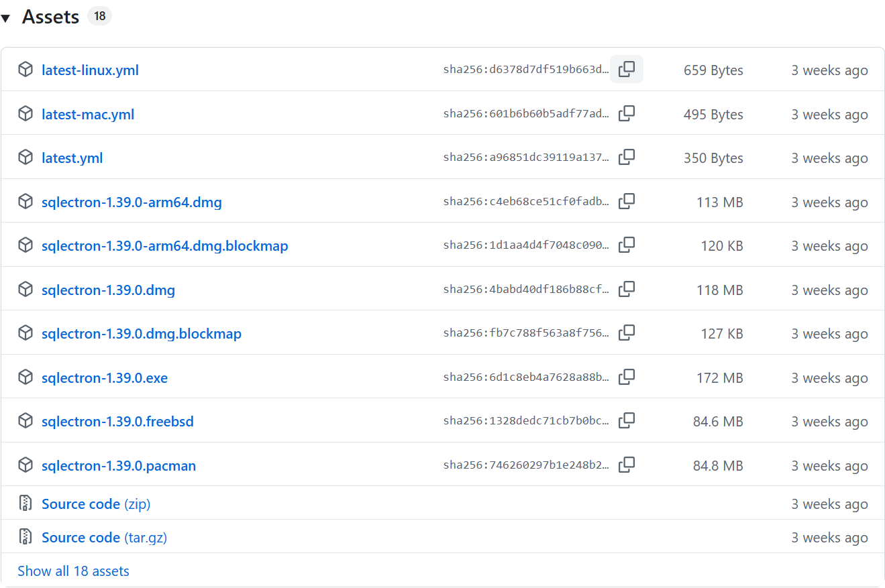Screen dimensions: 885x588
Task: Select hash text sha256:746260297b1e248b2…
Action: tap(526, 465)
